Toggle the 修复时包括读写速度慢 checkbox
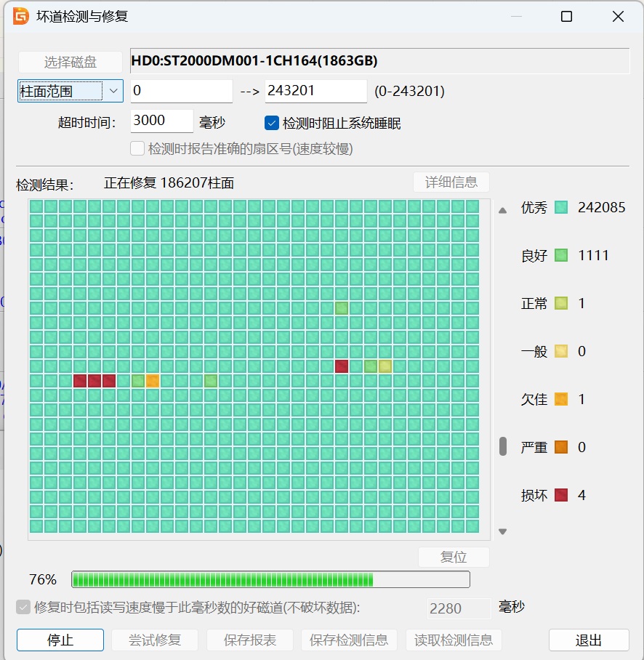 click(x=23, y=608)
